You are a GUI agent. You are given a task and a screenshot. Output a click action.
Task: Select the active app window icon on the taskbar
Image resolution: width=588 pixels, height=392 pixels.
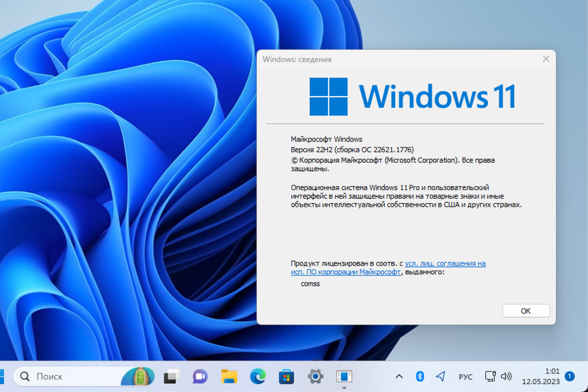coord(344,376)
